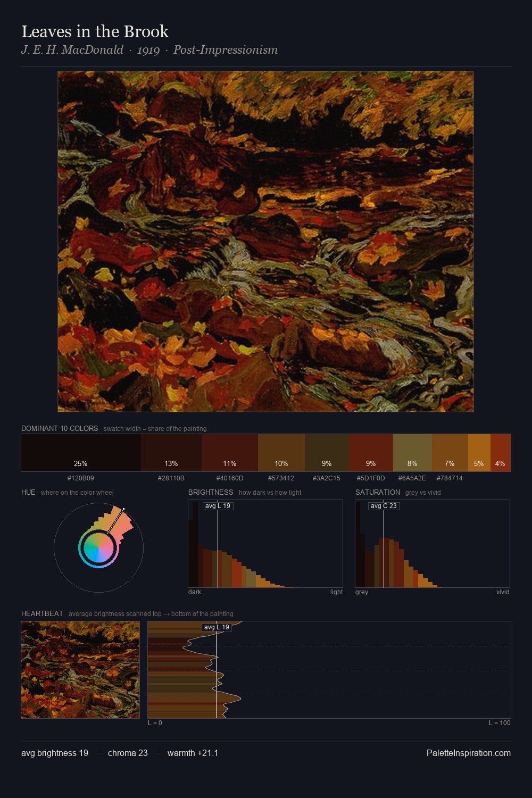Click the avg C 23 label in Saturation chart
This screenshot has height=798, width=532.
pos(384,506)
